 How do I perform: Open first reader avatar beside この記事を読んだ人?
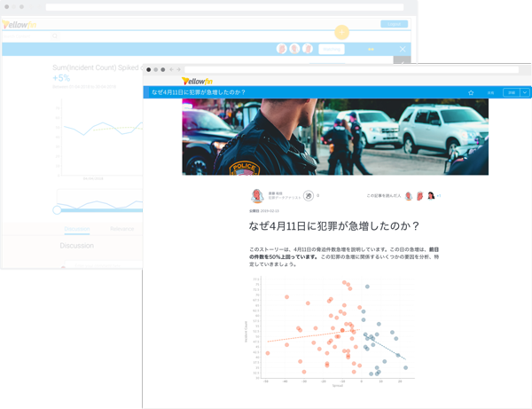pos(409,196)
